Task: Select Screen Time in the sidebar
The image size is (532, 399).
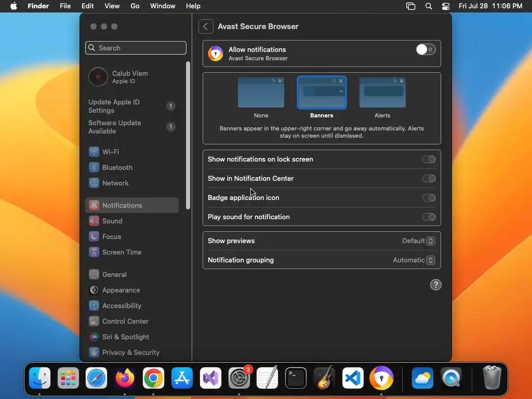Action: (131, 252)
